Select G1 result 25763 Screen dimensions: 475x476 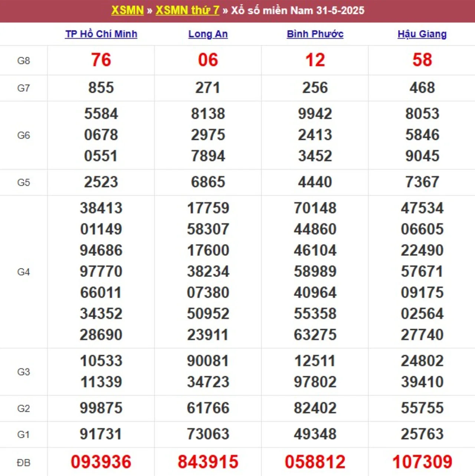tap(422, 434)
